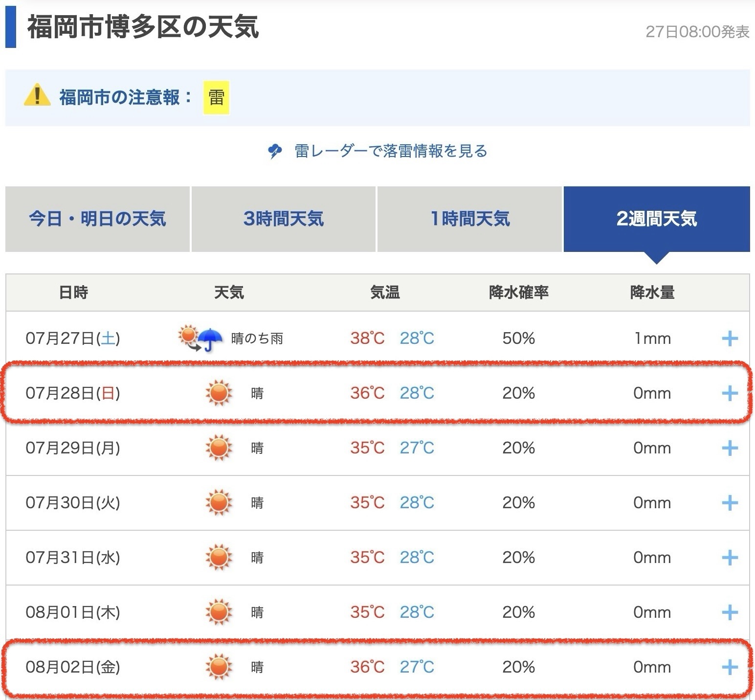Image resolution: width=755 pixels, height=700 pixels.
Task: Click the sunny icon for 07月30日
Action: (x=218, y=503)
